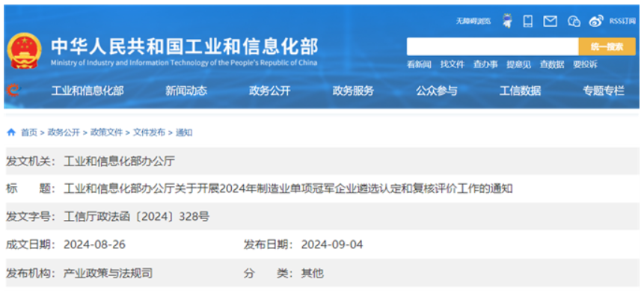Click issuer value 工业和信息化部办公厅
The height and width of the screenshot is (291, 644).
pos(119,162)
